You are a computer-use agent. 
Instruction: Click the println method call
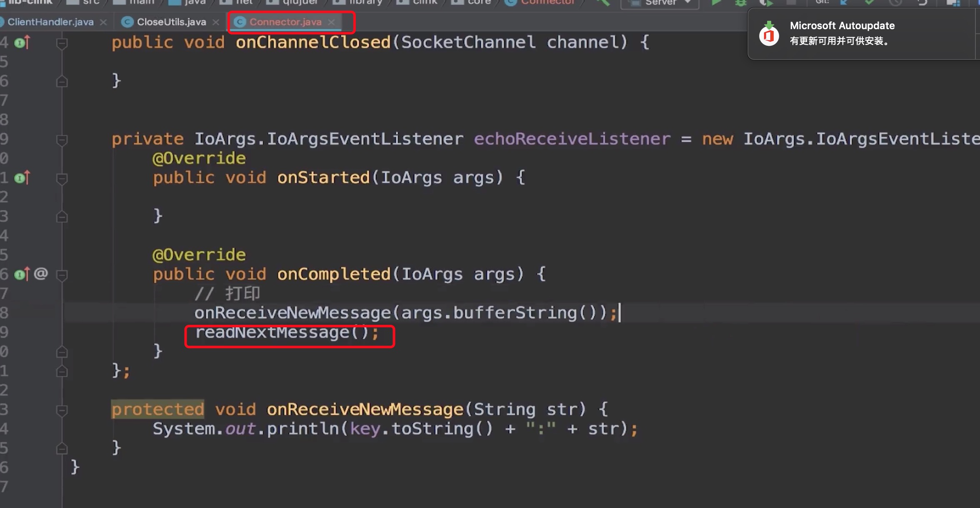[x=303, y=429]
